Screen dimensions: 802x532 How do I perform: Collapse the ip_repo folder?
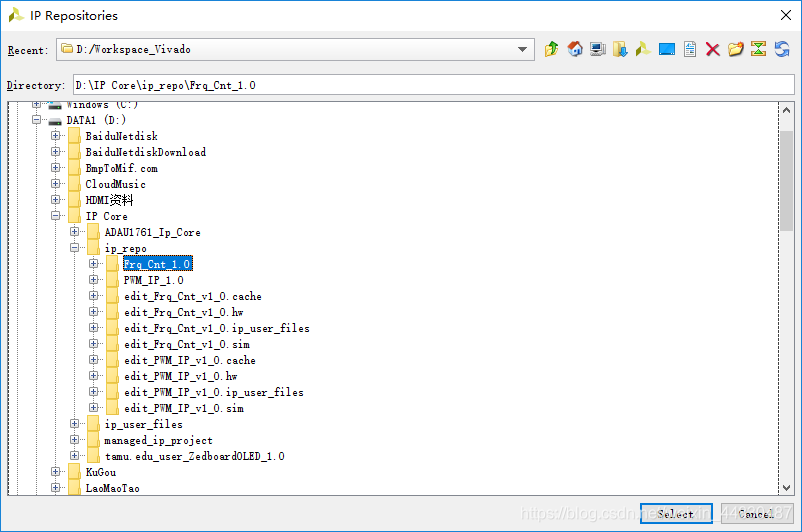pyautogui.click(x=75, y=248)
